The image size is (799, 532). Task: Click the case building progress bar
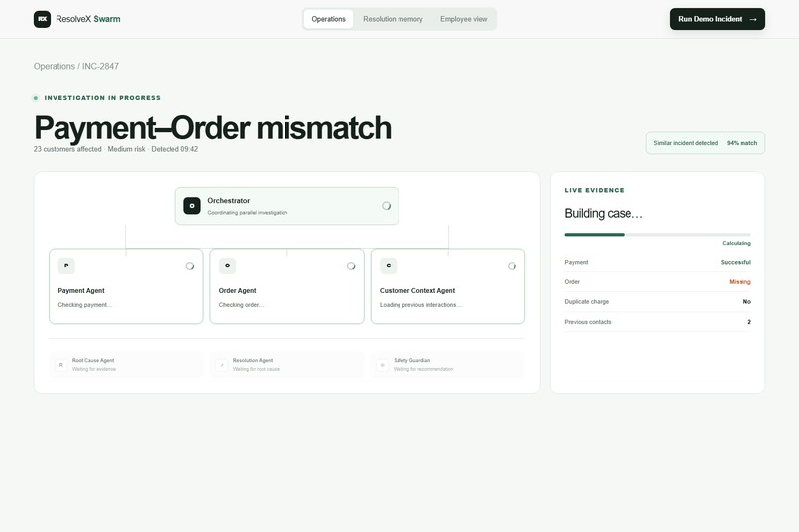tap(657, 234)
